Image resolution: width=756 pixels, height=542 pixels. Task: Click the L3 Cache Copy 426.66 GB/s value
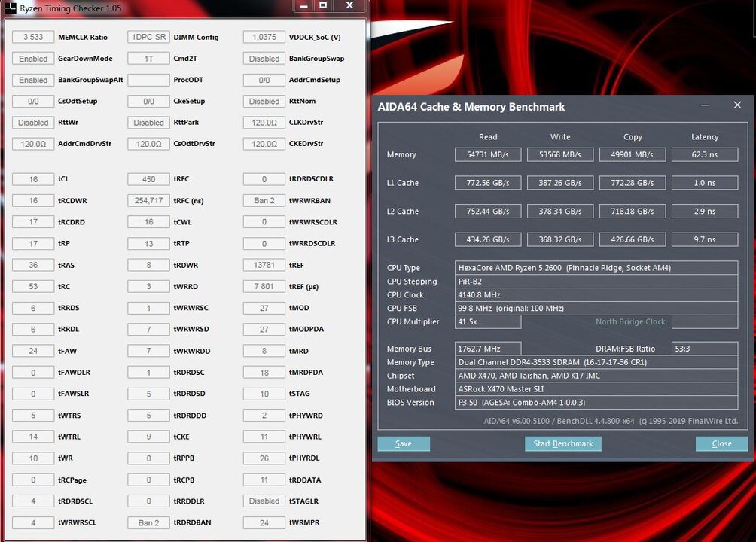coord(633,239)
